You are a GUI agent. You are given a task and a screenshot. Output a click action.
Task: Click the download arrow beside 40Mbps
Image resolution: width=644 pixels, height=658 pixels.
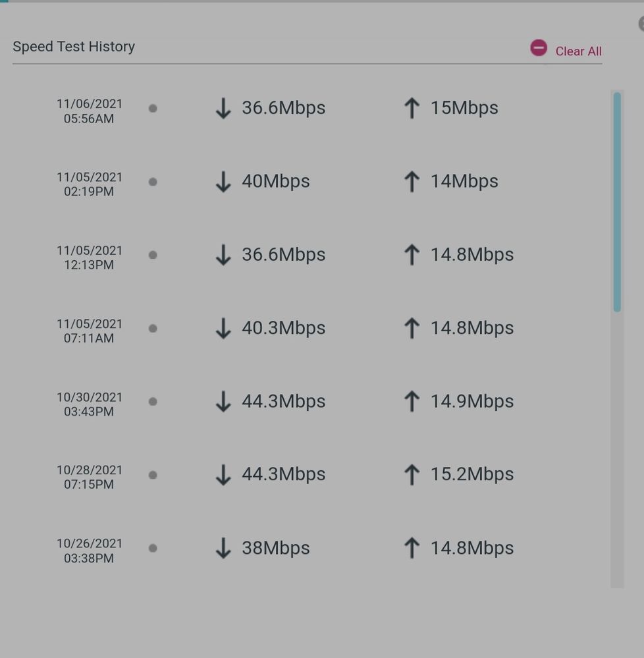point(223,182)
